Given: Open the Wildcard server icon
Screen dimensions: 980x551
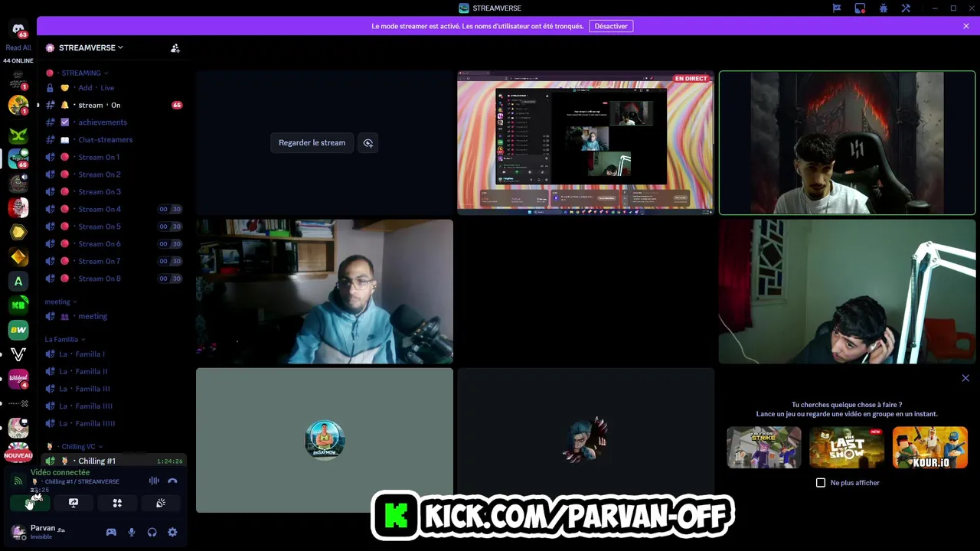Looking at the screenshot, I should (18, 379).
